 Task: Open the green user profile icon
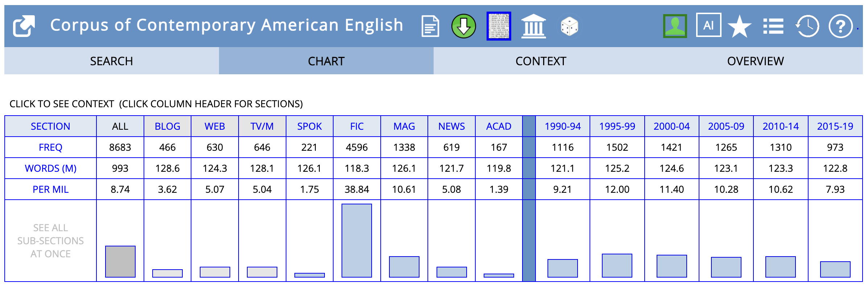[x=675, y=26]
